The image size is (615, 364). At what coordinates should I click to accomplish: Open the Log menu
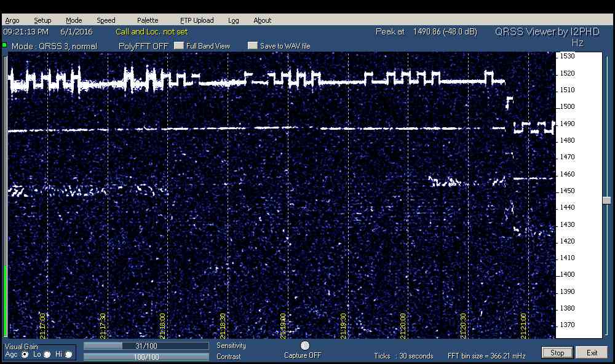pos(233,20)
